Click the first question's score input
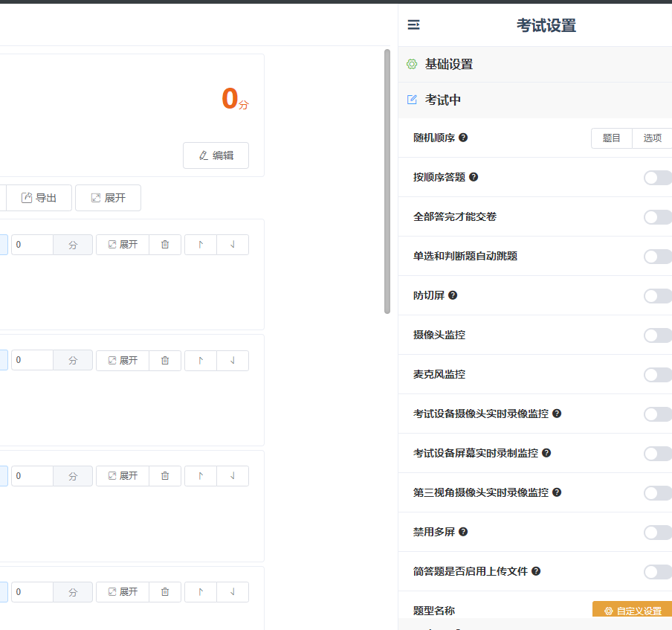 tap(32, 245)
